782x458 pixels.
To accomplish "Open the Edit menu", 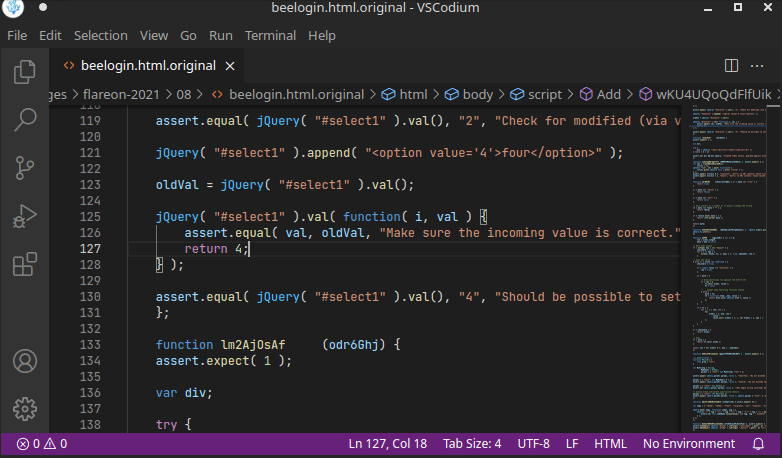I will 50,36.
